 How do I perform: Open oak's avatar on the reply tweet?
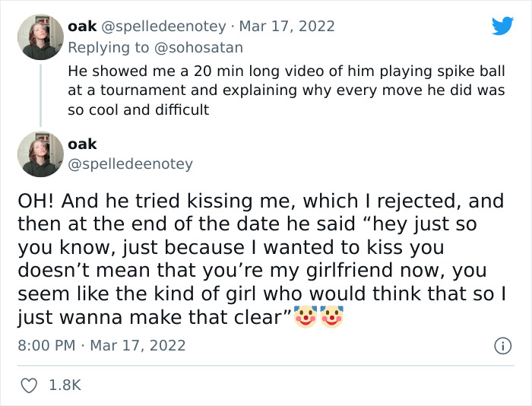40,36
